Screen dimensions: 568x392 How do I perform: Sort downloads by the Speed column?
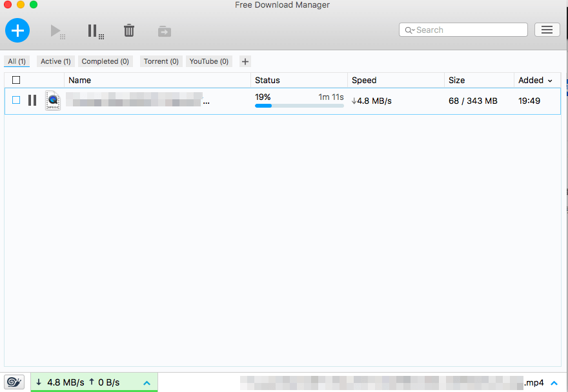coord(396,80)
